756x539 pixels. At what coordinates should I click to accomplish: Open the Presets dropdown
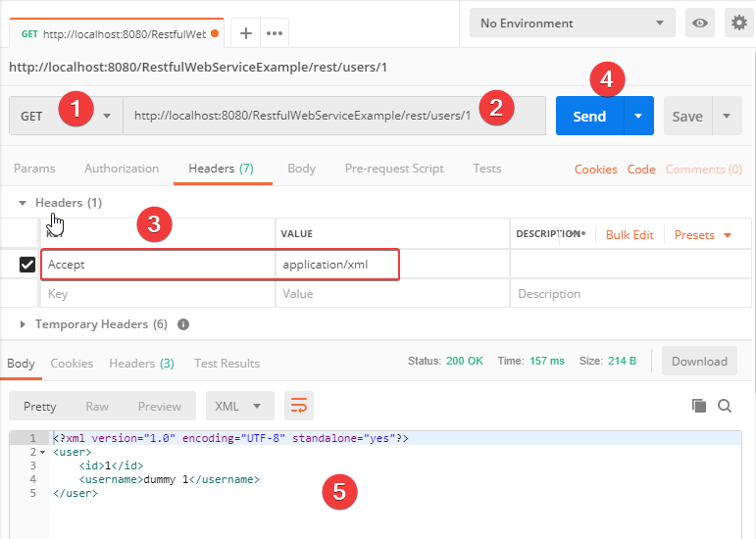coord(703,235)
